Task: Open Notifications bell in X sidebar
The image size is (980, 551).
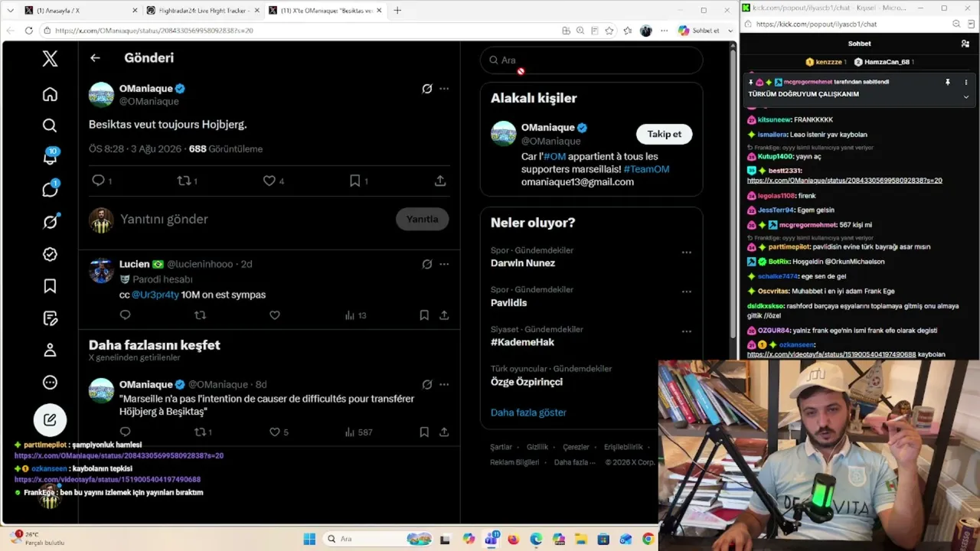Action: [x=50, y=157]
